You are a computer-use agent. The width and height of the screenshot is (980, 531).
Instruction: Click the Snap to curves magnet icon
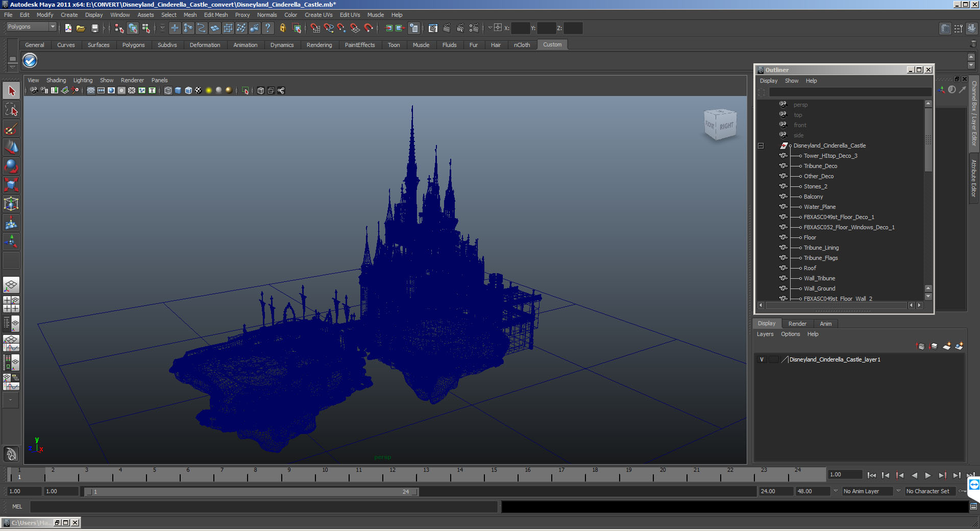[329, 28]
